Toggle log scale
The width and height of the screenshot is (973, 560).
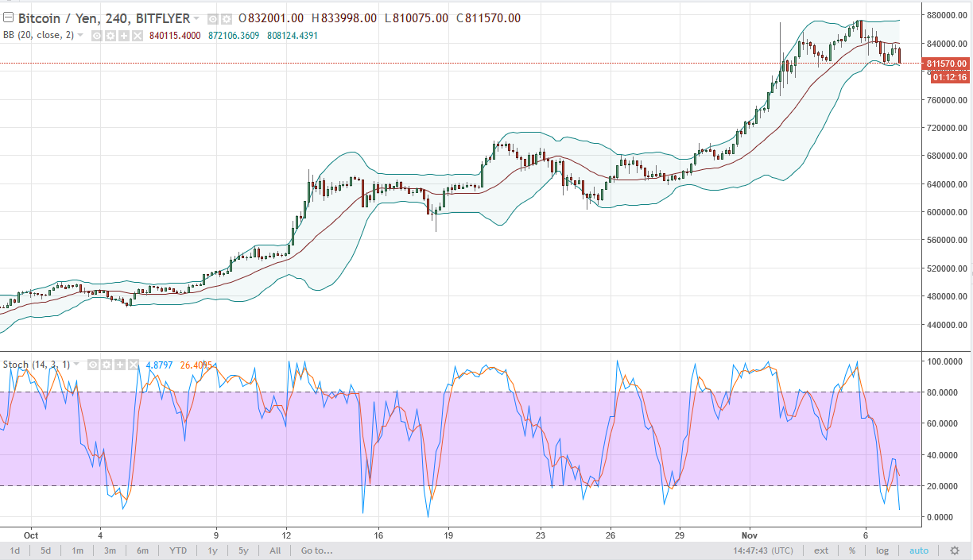(x=882, y=550)
